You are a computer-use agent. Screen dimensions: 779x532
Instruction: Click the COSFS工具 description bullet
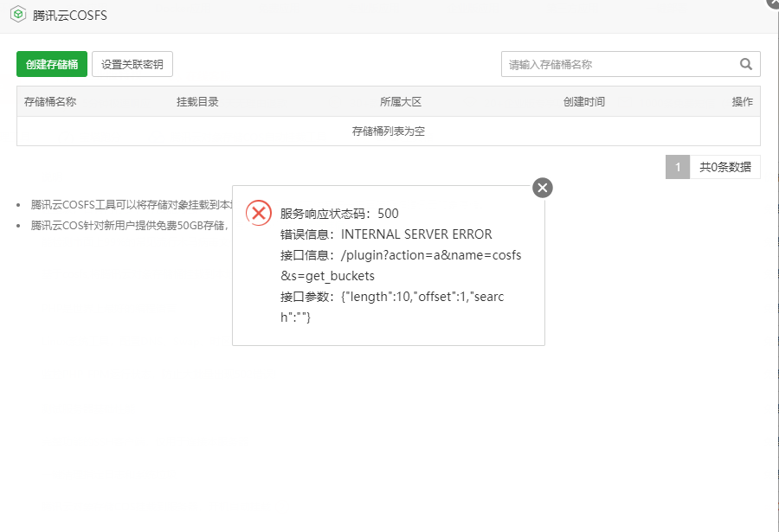click(132, 205)
